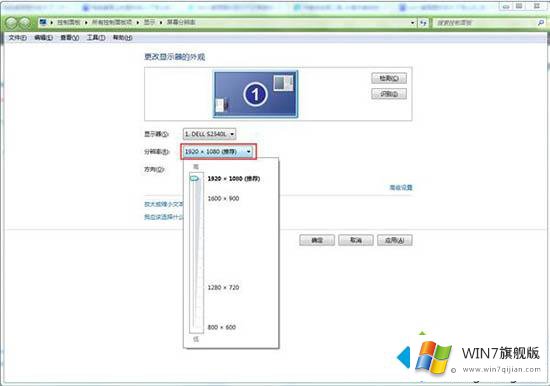550x386 pixels.
Task: Click the 取消 cancel button
Action: coord(356,240)
